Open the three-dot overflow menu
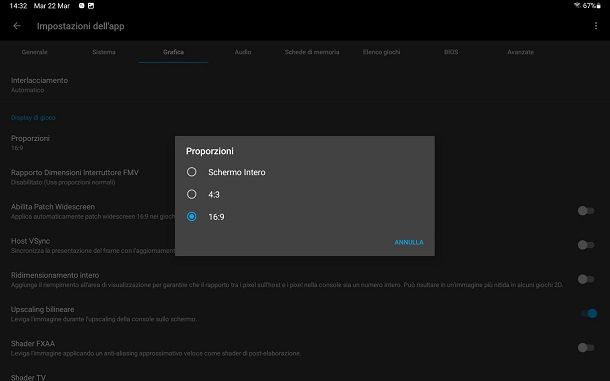 pos(596,26)
